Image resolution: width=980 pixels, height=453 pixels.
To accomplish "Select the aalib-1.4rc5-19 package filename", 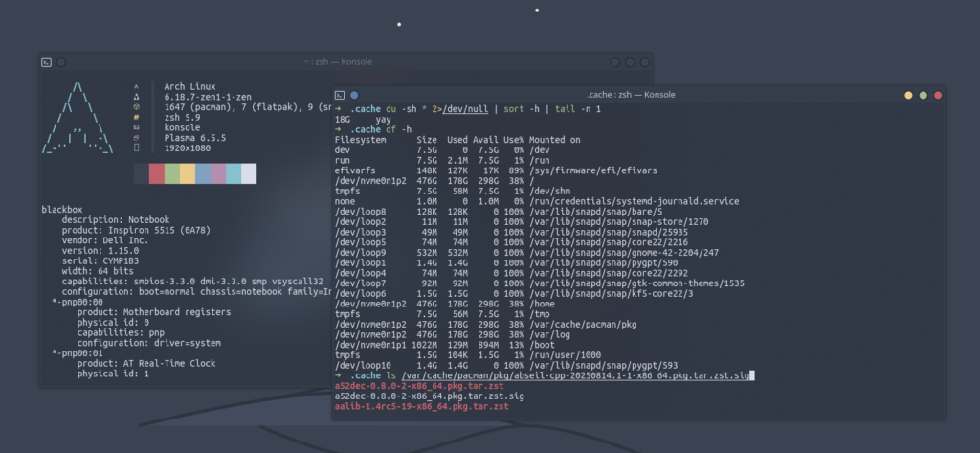I will (421, 406).
